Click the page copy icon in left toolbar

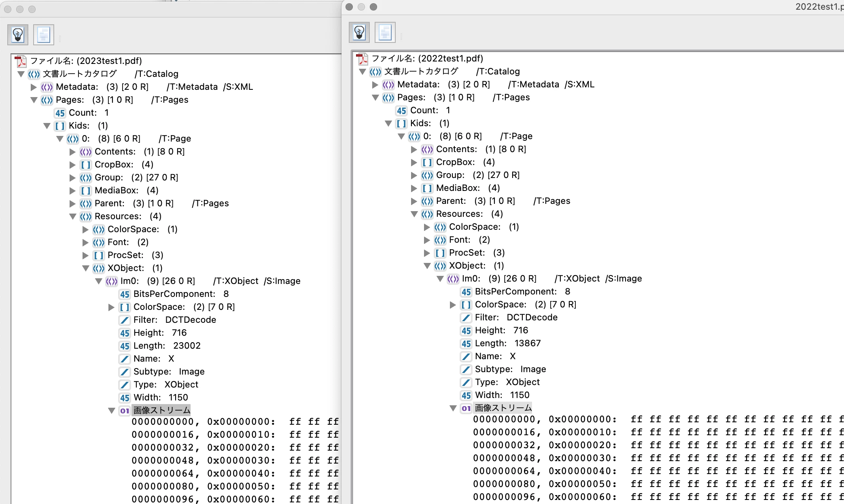click(44, 35)
